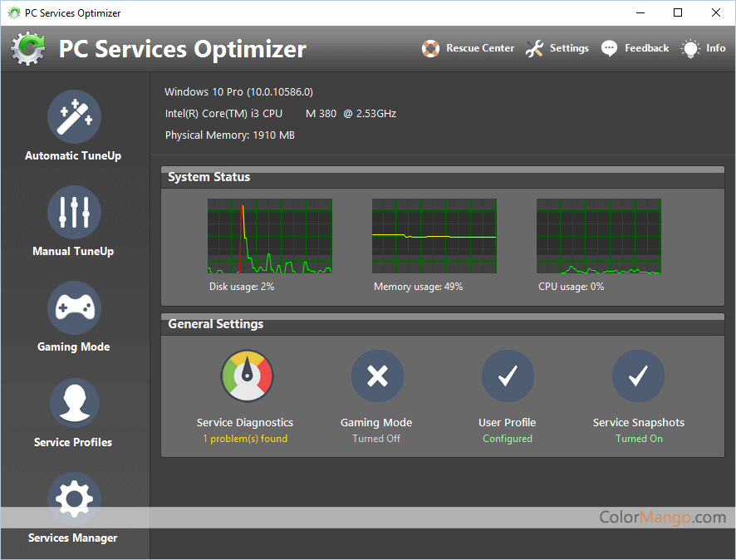This screenshot has width=736, height=560.
Task: Minimize the PC Services Optimizer window
Action: (x=640, y=12)
